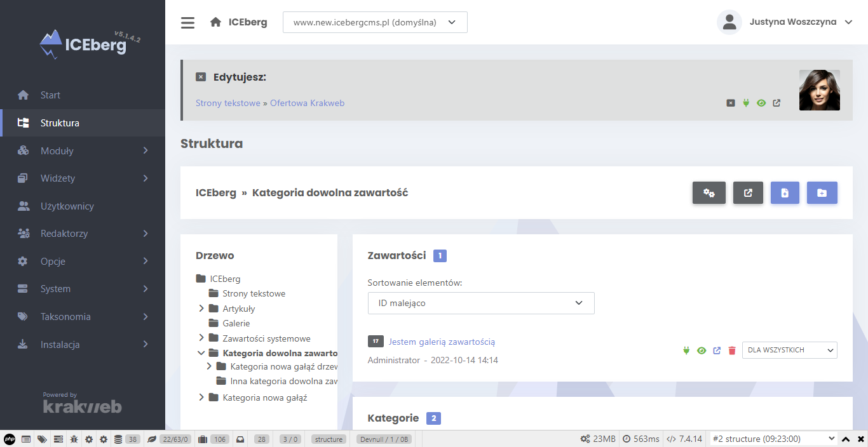Click the add new folder button
The image size is (868, 447).
[822, 193]
